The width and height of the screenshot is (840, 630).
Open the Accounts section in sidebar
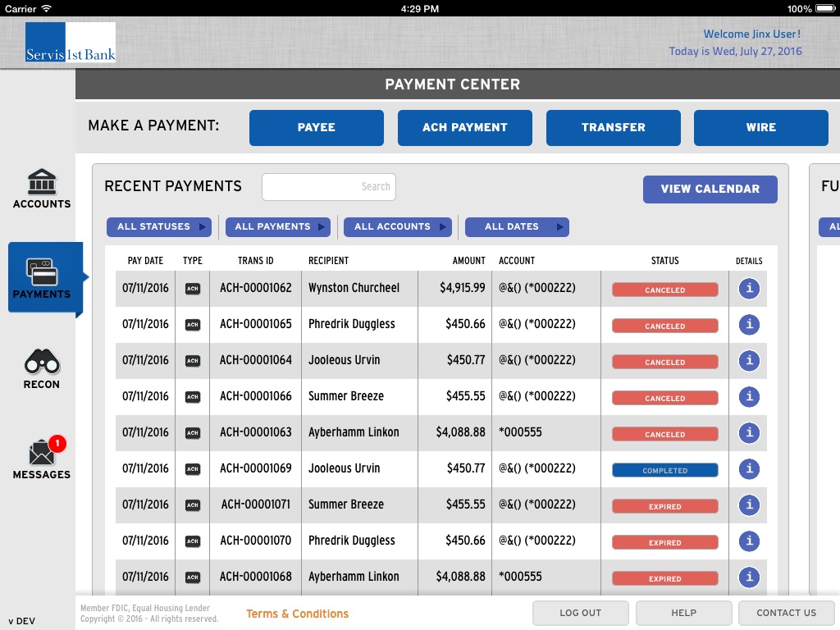click(x=42, y=189)
